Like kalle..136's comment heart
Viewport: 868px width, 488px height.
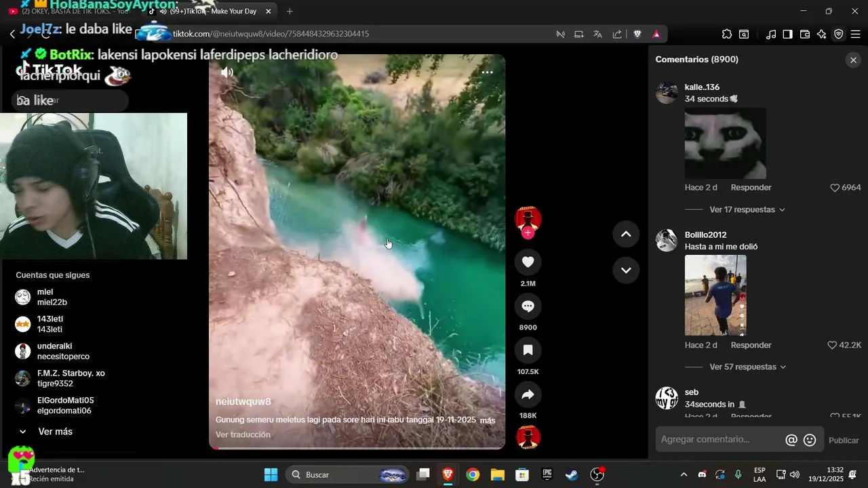click(835, 188)
